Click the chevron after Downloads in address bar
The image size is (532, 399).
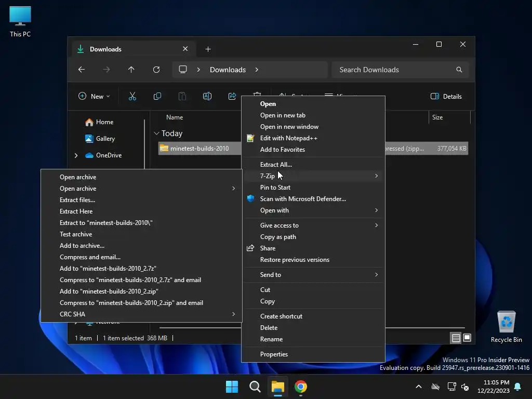(x=257, y=70)
